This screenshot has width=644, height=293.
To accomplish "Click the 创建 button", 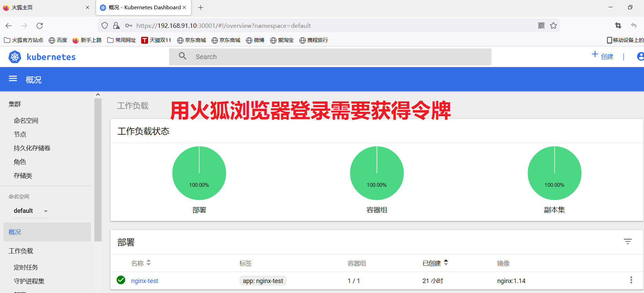I will (x=603, y=56).
